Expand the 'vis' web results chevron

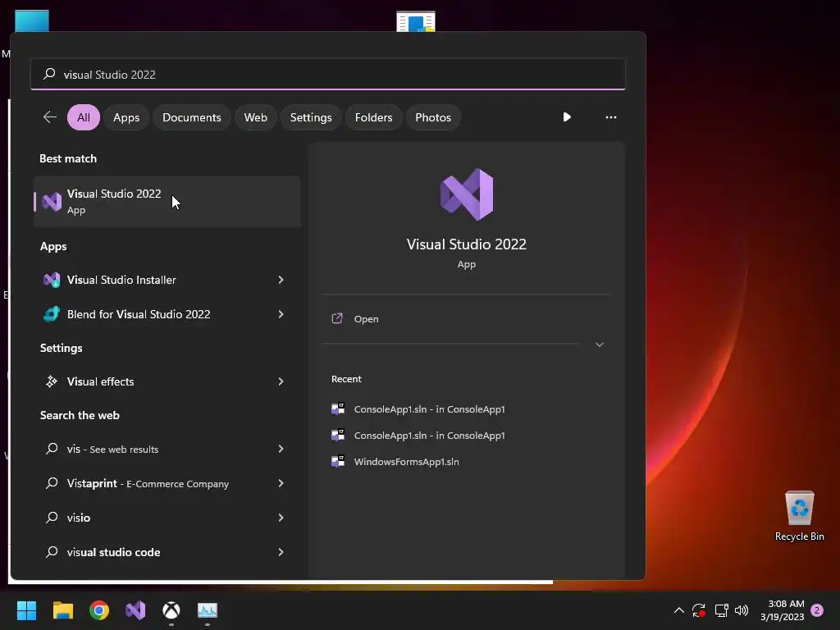tap(281, 449)
